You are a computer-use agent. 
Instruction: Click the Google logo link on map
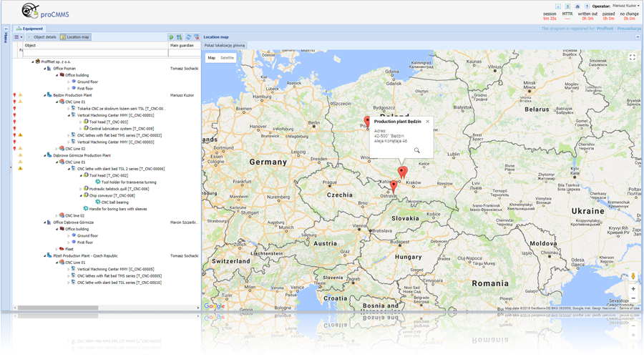coord(215,306)
